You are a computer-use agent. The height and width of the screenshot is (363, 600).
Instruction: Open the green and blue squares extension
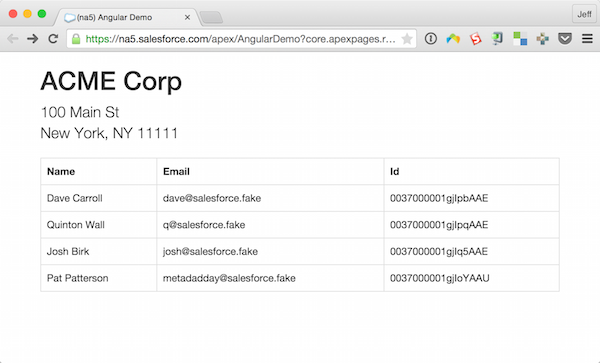(x=520, y=39)
